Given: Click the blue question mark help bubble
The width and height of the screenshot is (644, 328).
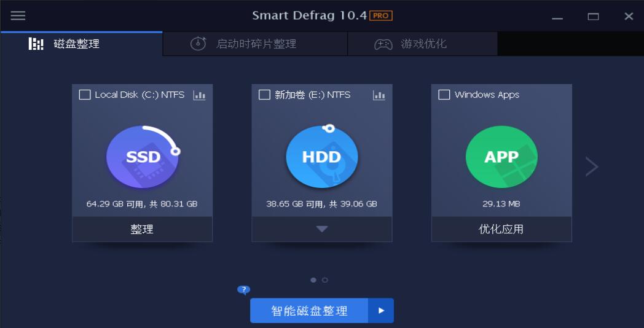Looking at the screenshot, I should click(243, 291).
